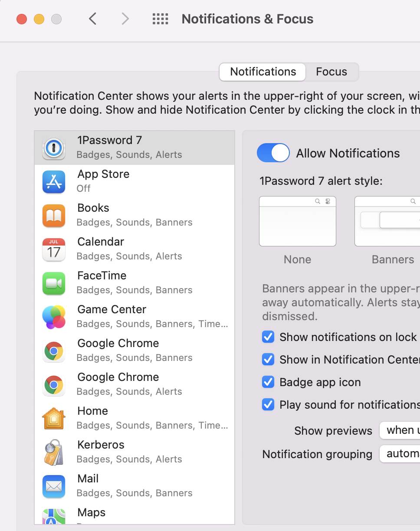This screenshot has width=420, height=531.
Task: Select the FaceTime label in list
Action: (102, 276)
